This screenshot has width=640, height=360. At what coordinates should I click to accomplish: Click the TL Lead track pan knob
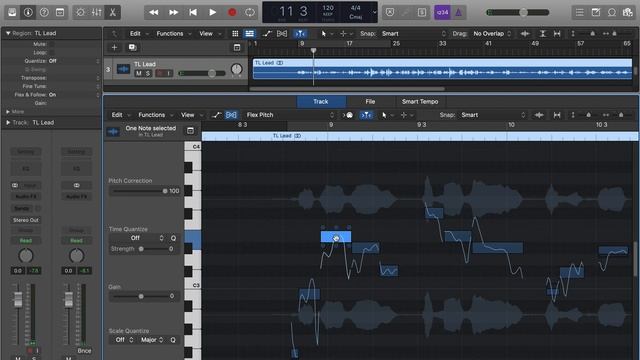(x=236, y=69)
